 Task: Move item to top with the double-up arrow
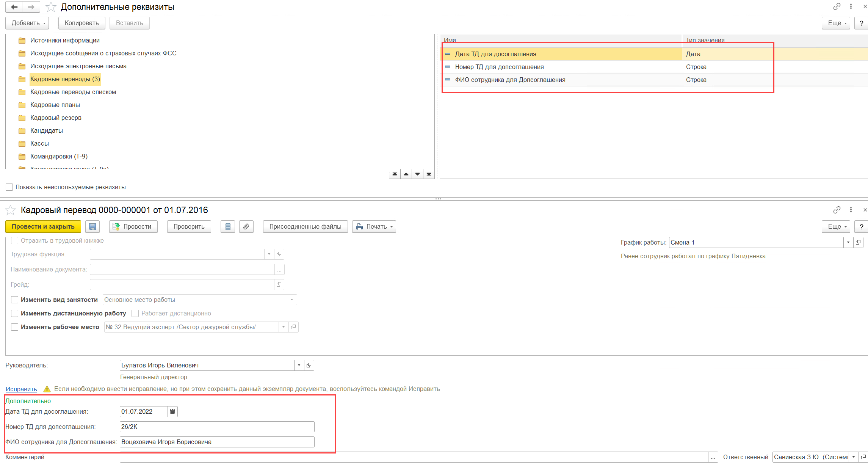[395, 174]
